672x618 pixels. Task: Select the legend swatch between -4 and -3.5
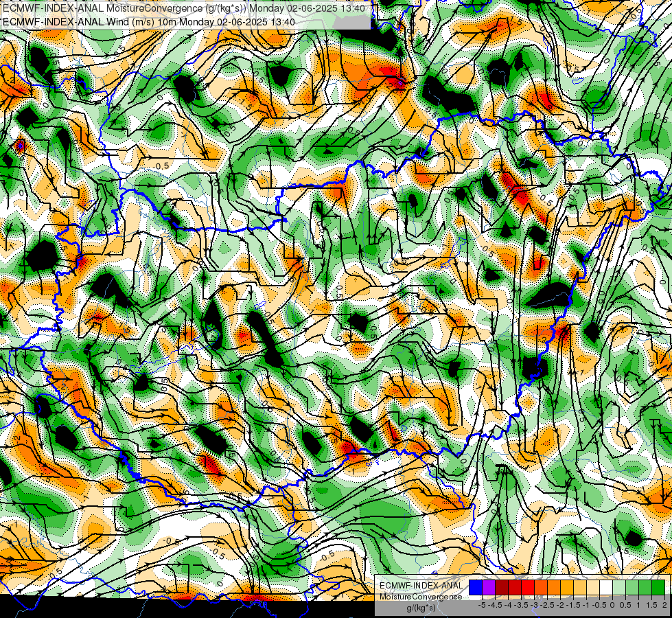[515, 587]
